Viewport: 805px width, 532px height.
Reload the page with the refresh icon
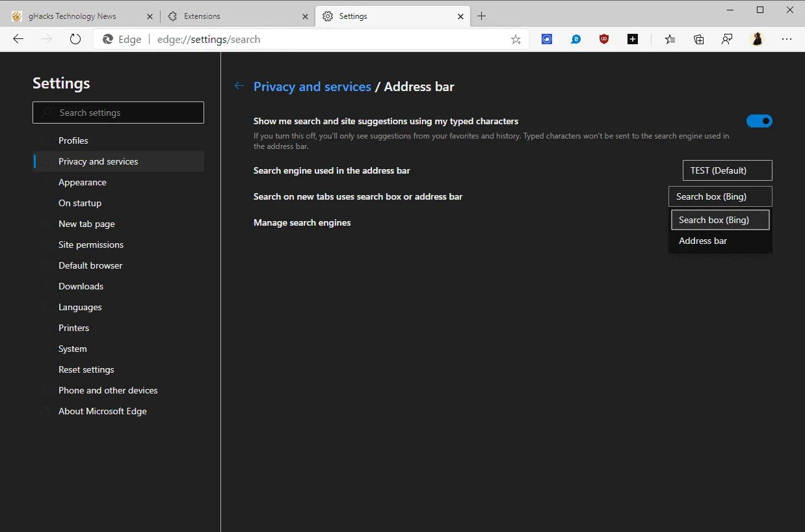[75, 39]
